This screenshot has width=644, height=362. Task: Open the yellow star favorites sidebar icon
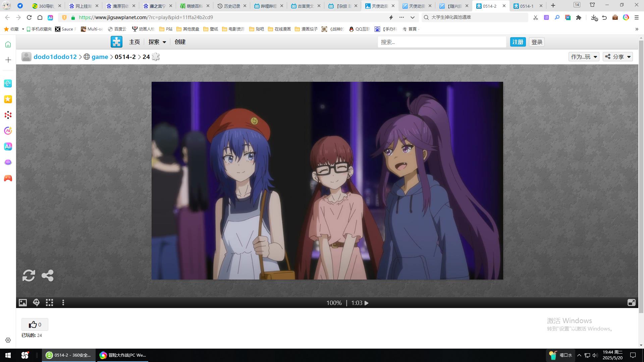coord(8,99)
